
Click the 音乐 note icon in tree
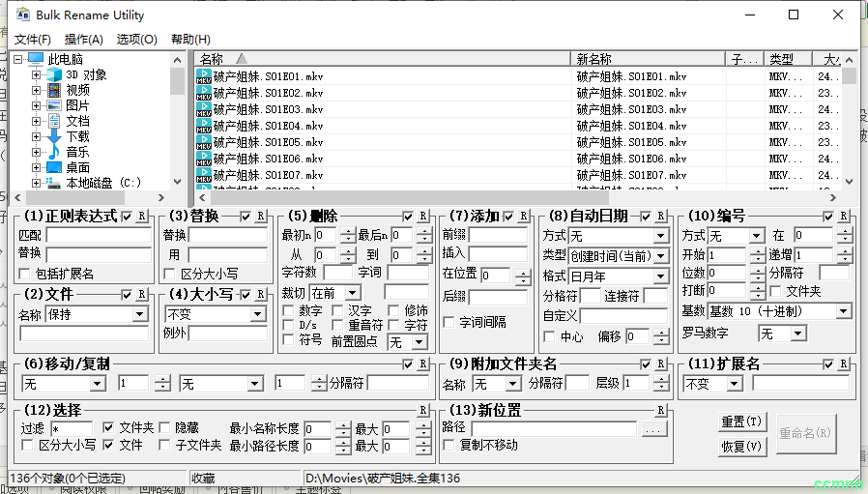click(53, 153)
